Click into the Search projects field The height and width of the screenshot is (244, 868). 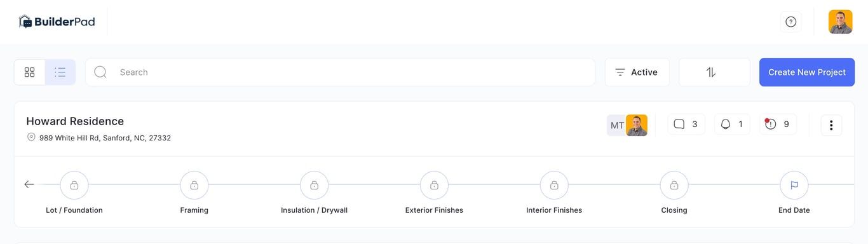tap(340, 72)
